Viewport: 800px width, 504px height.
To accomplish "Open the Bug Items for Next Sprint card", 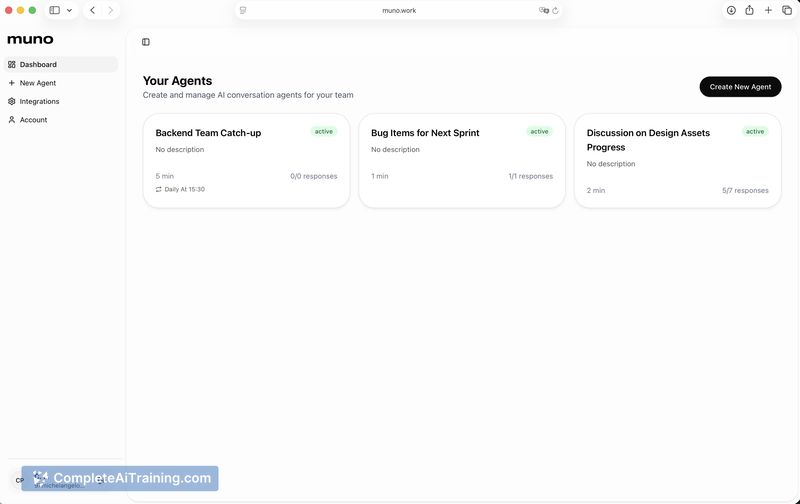I will [x=462, y=161].
